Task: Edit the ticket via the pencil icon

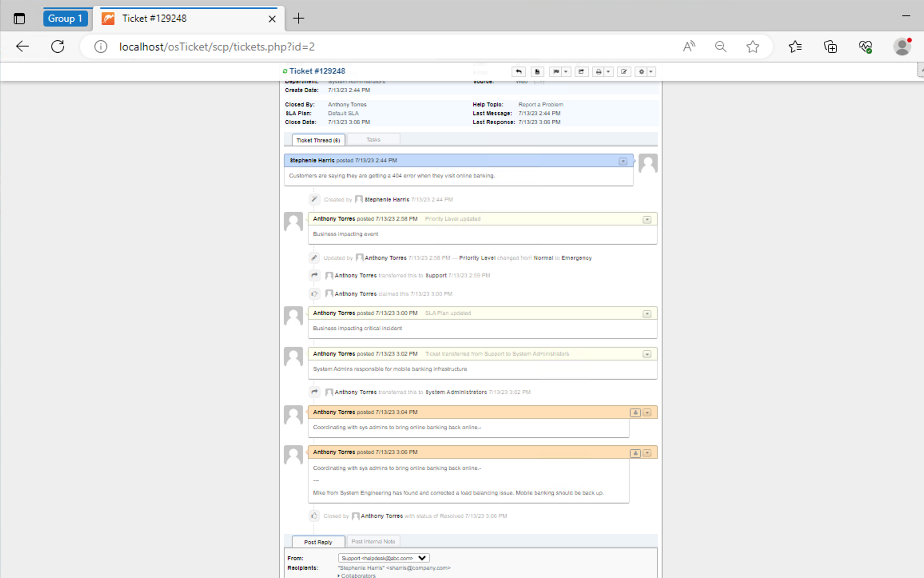Action: click(x=624, y=72)
